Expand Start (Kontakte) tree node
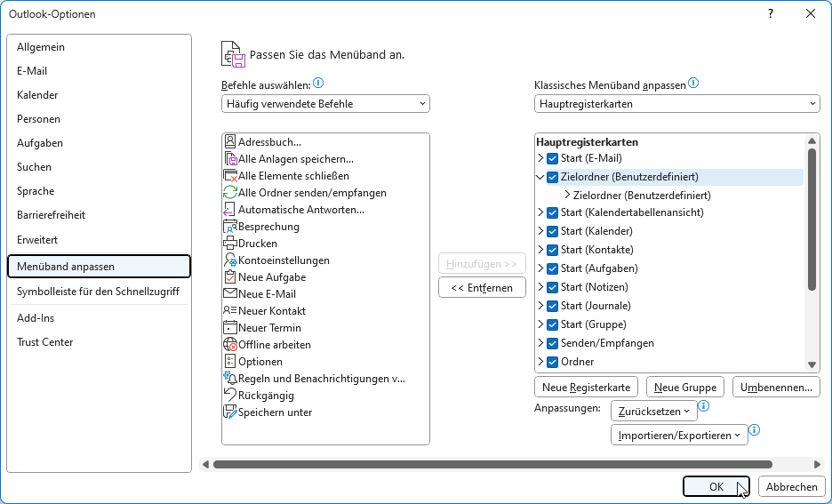The image size is (832, 504). 540,250
